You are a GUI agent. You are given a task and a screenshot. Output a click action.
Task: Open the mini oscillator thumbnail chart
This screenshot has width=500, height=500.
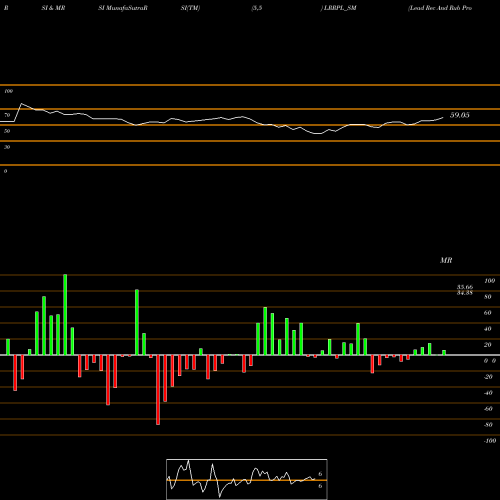247,479
